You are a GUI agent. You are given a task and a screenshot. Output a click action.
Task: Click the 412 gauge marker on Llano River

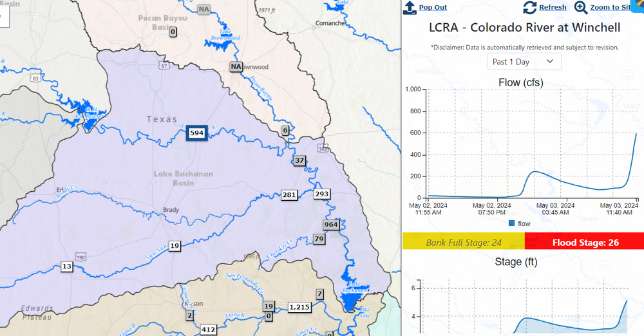pyautogui.click(x=208, y=330)
